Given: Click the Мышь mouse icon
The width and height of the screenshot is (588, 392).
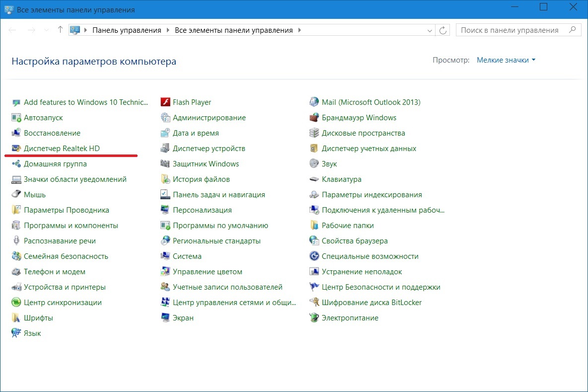Looking at the screenshot, I should [16, 195].
